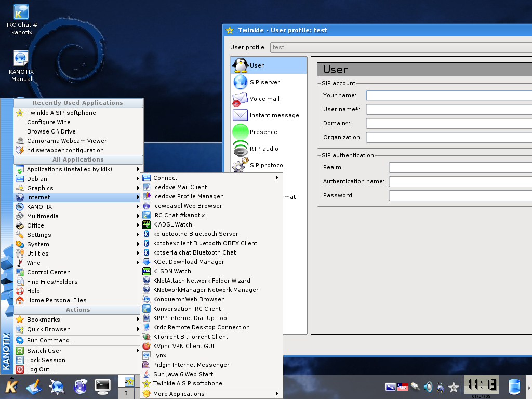The image size is (532, 399).
Task: Launch Krdc Remote Desktop Connection
Action: (212, 327)
